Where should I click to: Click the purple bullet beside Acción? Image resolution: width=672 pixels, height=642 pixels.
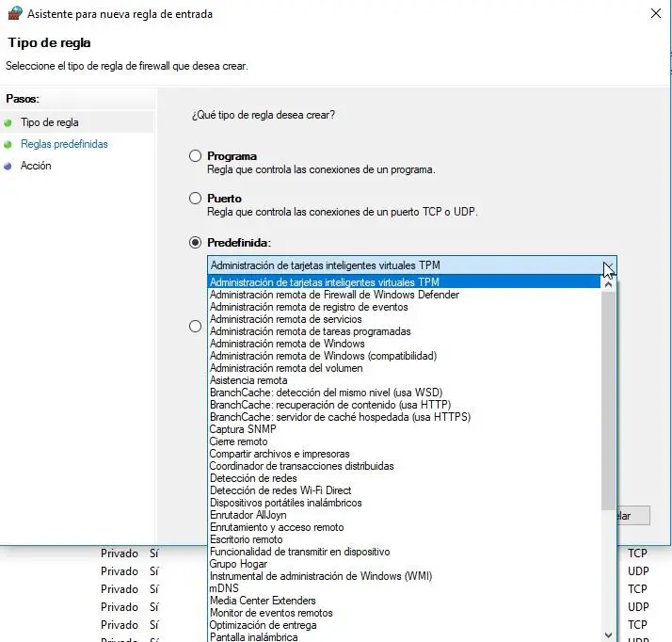pos(8,166)
